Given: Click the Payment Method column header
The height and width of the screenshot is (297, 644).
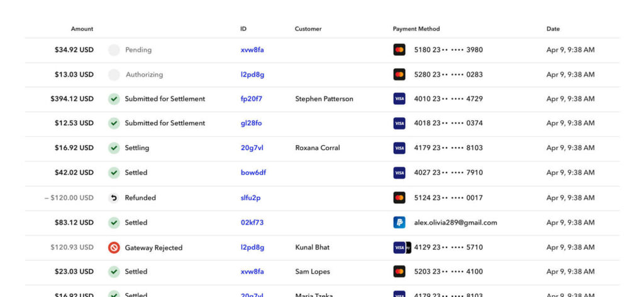Looking at the screenshot, I should pos(416,29).
